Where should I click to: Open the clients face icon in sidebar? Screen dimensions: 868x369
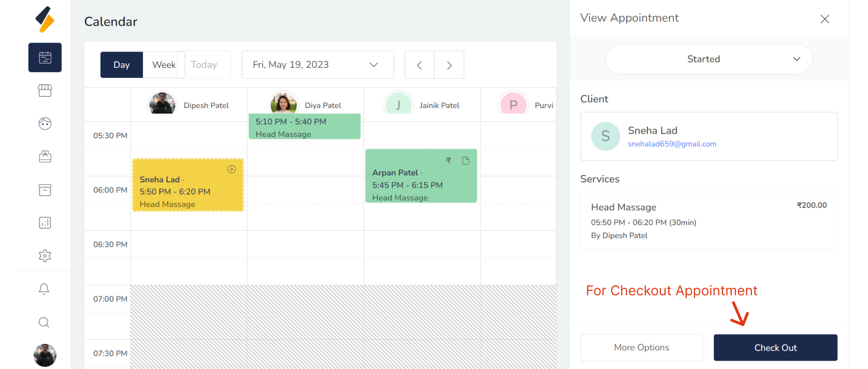(45, 123)
